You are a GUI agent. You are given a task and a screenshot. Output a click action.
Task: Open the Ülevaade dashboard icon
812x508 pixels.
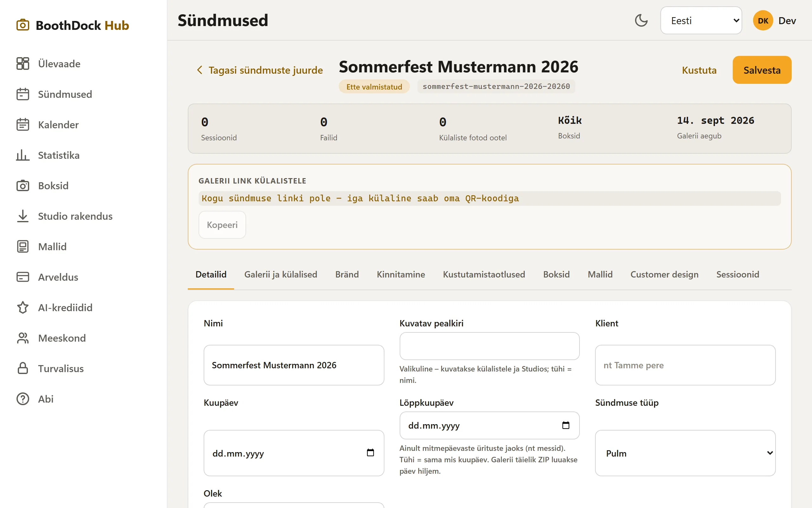pos(23,63)
